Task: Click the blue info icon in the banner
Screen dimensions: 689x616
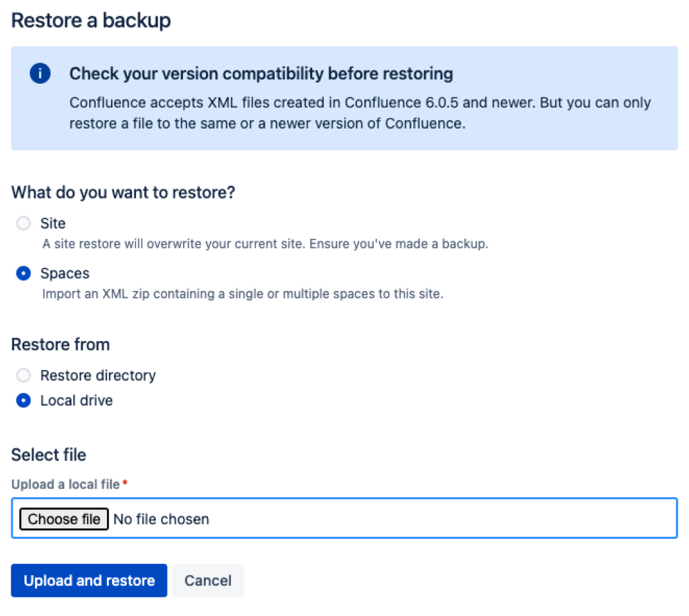Action: tap(40, 74)
